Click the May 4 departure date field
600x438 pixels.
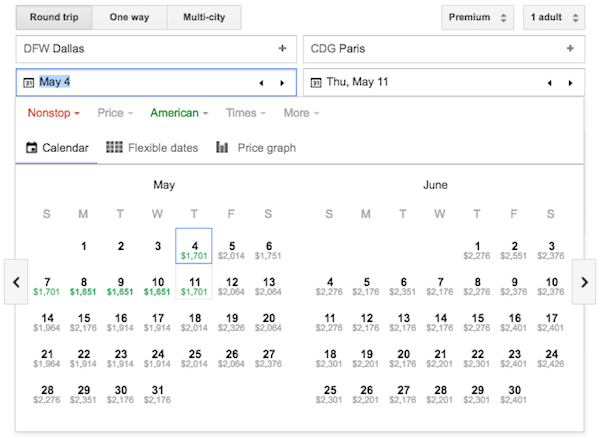point(156,82)
